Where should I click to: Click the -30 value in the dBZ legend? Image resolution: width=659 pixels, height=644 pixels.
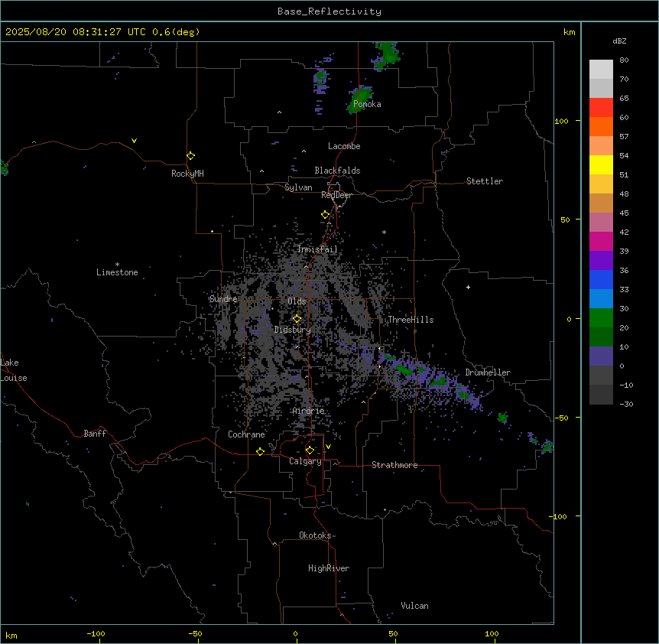point(626,405)
